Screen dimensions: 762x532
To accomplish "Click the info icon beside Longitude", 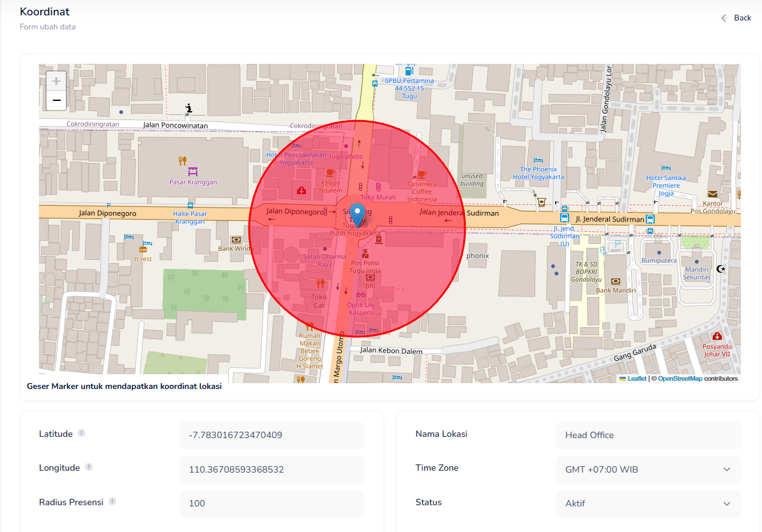I will [x=88, y=467].
